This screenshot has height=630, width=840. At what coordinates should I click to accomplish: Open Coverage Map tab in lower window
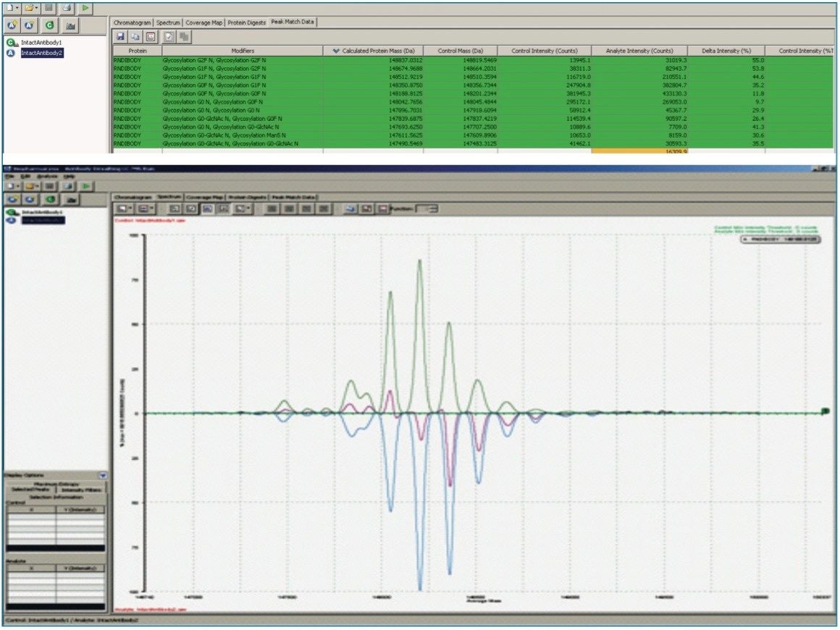(x=204, y=197)
